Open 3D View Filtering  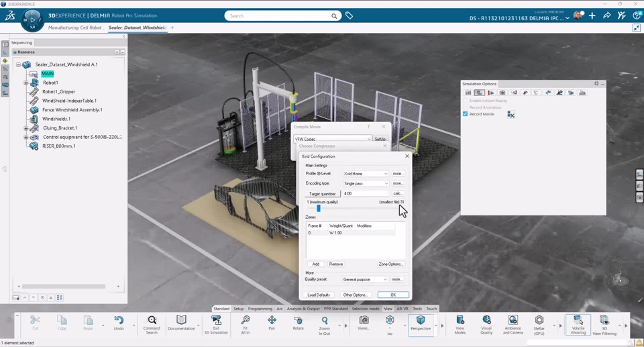point(604,325)
